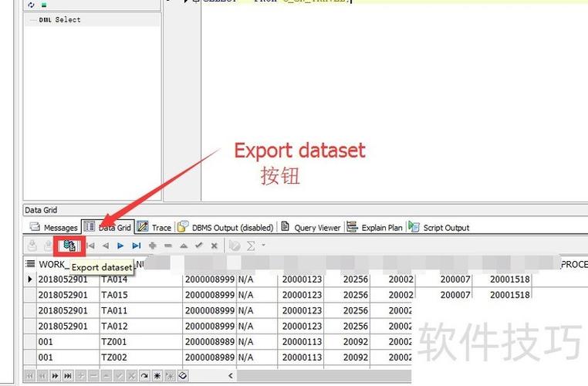Select current row indicator of TA014 row
The height and width of the screenshot is (386, 588).
click(x=30, y=279)
